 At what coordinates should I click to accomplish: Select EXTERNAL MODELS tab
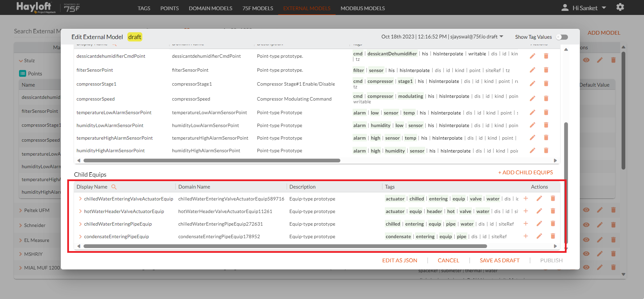307,8
